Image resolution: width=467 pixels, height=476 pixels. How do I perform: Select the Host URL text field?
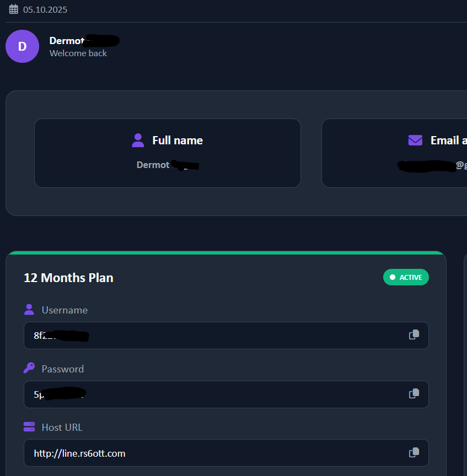coord(221,453)
